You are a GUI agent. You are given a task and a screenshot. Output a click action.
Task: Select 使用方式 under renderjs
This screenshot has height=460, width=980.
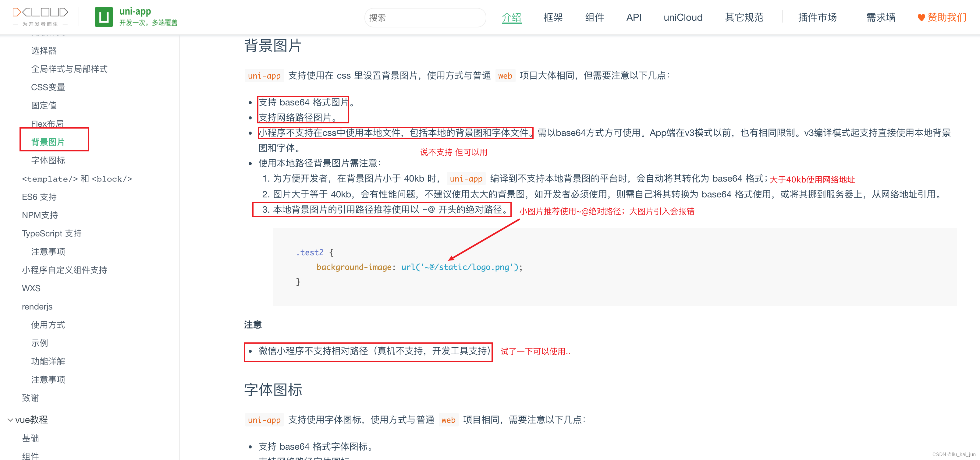click(x=48, y=325)
